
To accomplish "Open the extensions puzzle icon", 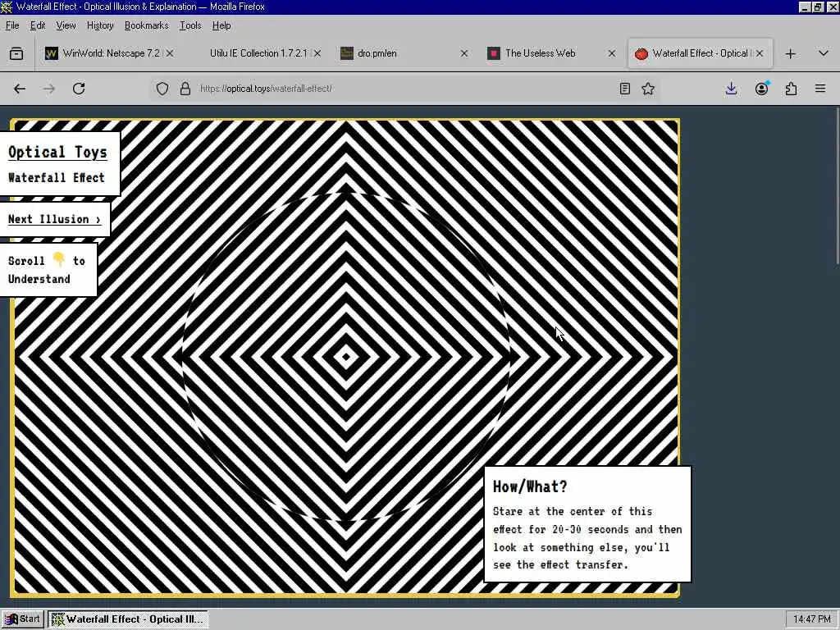I will tap(792, 89).
